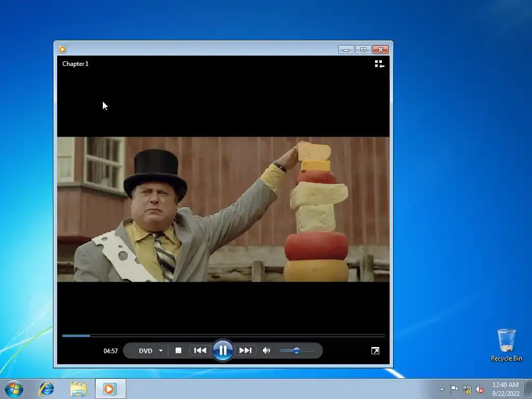The height and width of the screenshot is (399, 532).
Task: Click the Media Player title bar icon
Action: pos(62,49)
